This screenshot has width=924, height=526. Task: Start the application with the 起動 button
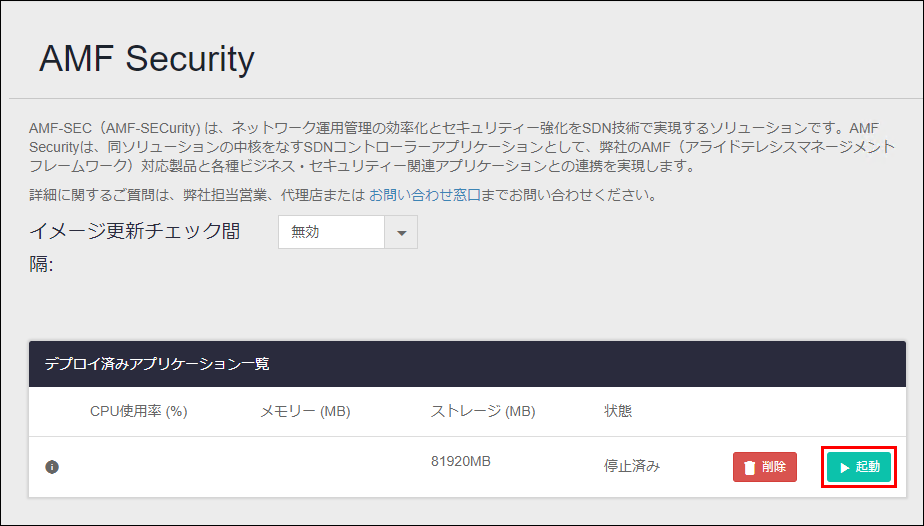click(x=859, y=467)
